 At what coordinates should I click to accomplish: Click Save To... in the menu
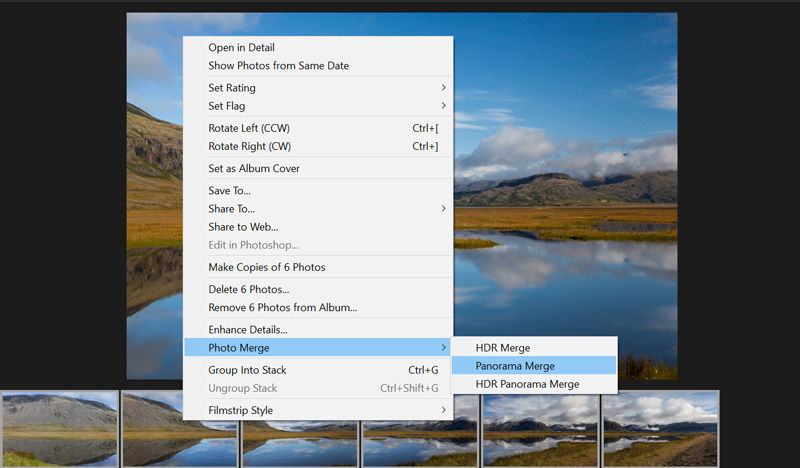point(229,191)
